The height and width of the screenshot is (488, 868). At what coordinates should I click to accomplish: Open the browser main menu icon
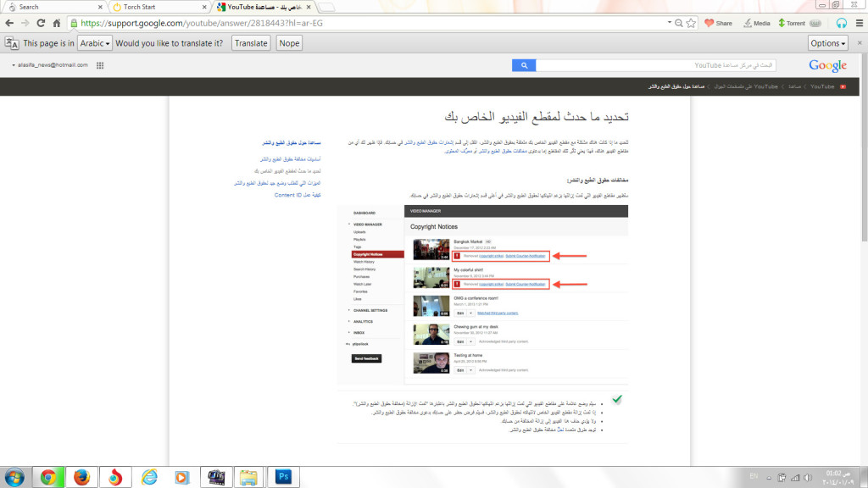click(860, 23)
